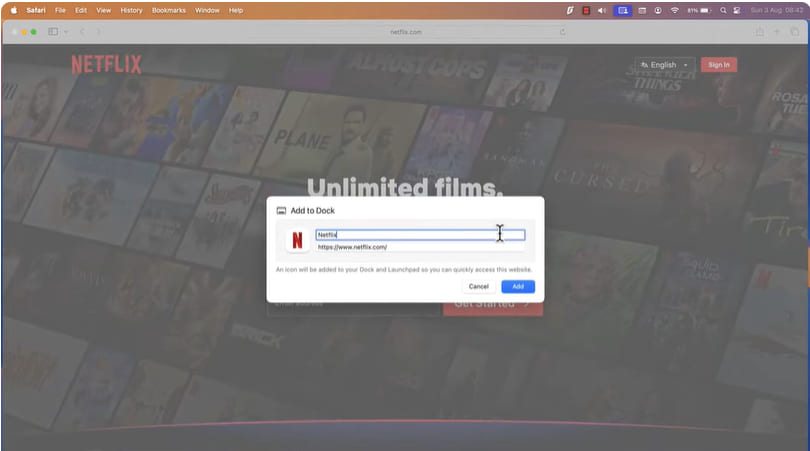Screen dimensions: 810x451
Task: Open the Window menu
Action: tap(207, 10)
